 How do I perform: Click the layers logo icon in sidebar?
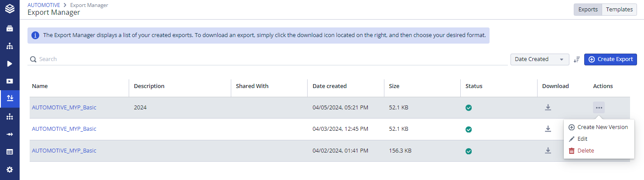coord(10,8)
